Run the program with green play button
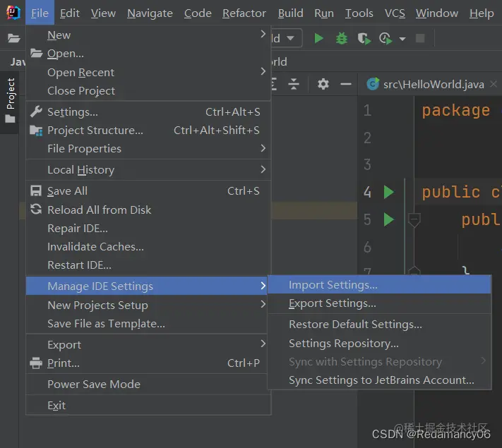 pyautogui.click(x=318, y=38)
